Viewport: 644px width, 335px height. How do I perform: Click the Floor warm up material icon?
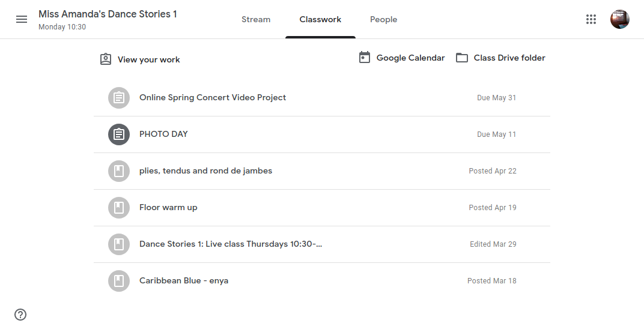[119, 207]
